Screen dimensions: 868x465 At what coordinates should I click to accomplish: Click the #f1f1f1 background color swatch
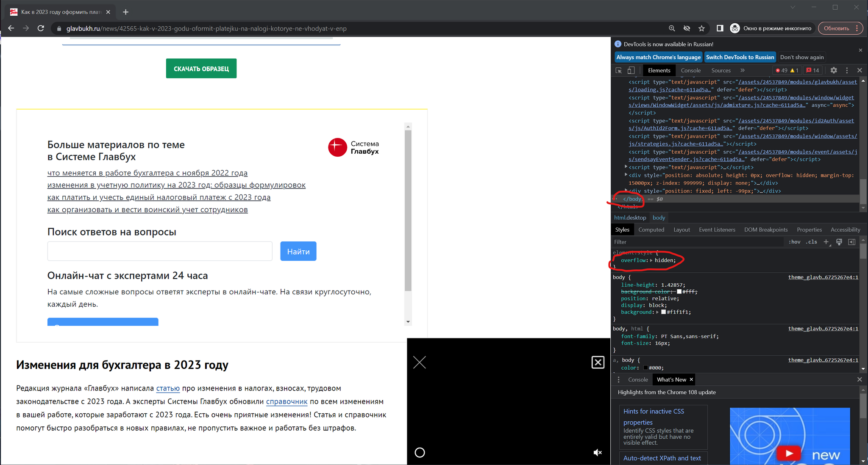click(664, 312)
